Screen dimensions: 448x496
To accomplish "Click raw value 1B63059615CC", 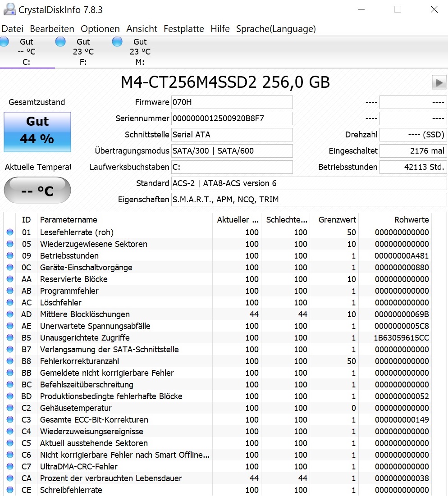I will (402, 338).
